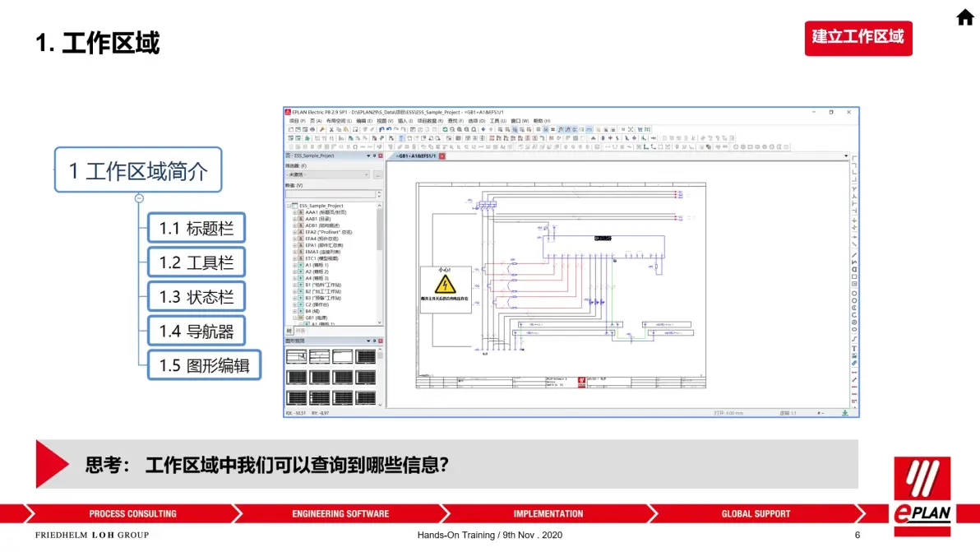The width and height of the screenshot is (980, 552).
Task: Select the cross connection point tool
Action: (x=853, y=220)
